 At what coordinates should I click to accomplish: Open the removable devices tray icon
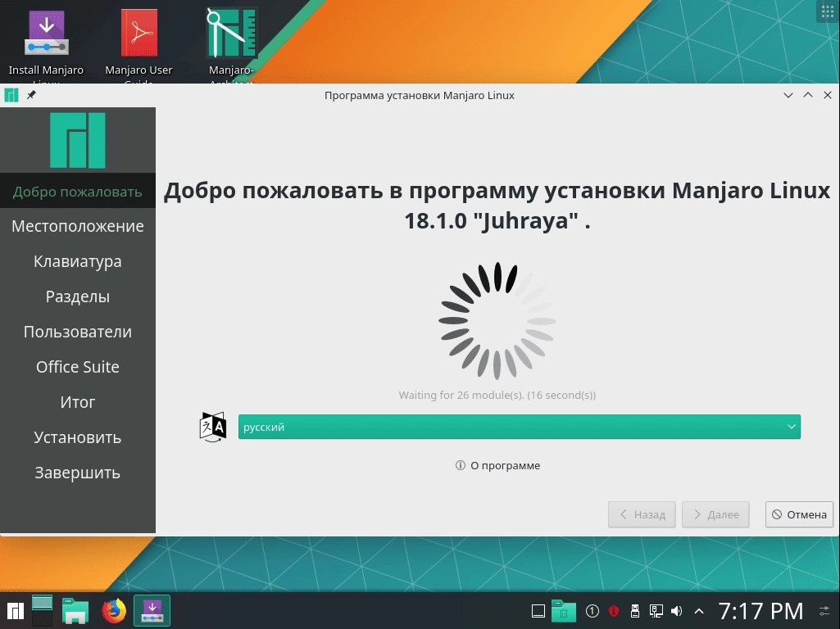pyautogui.click(x=635, y=611)
